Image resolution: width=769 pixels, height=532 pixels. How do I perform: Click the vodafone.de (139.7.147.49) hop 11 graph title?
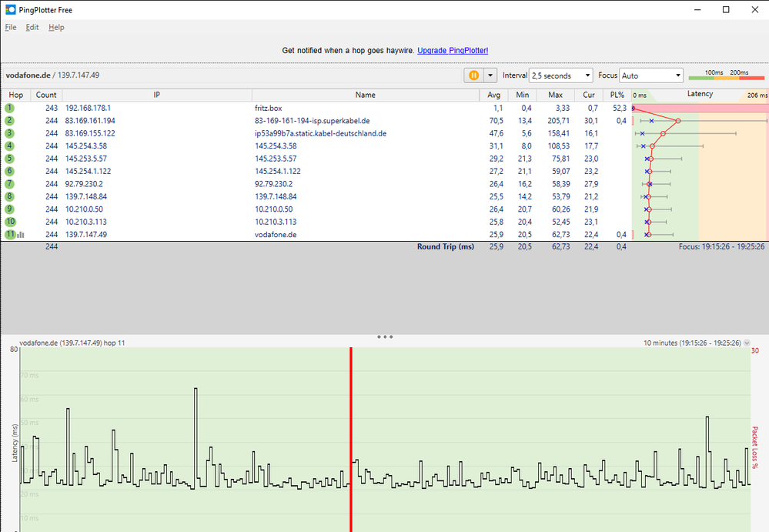[72, 343]
